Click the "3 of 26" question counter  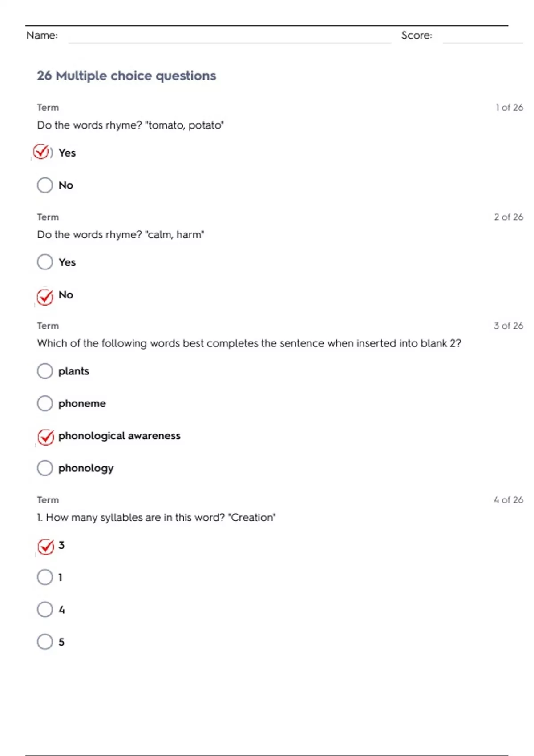(x=508, y=326)
